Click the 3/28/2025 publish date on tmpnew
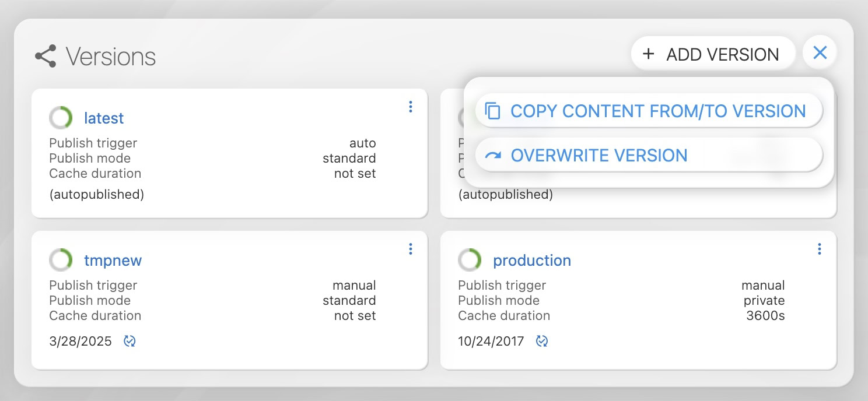The width and height of the screenshot is (868, 401). [x=80, y=341]
